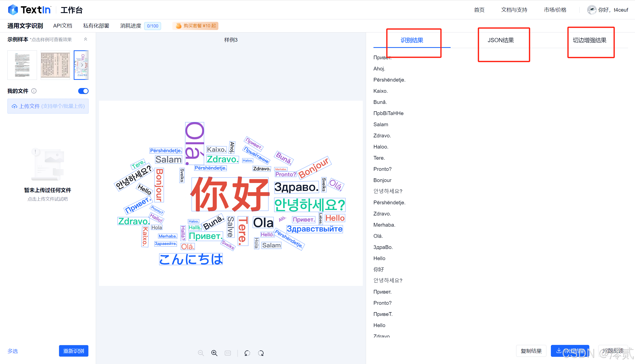Image resolution: width=635 pixels, height=364 pixels.
Task: Select the zoom out icon below the image
Action: 201,353
